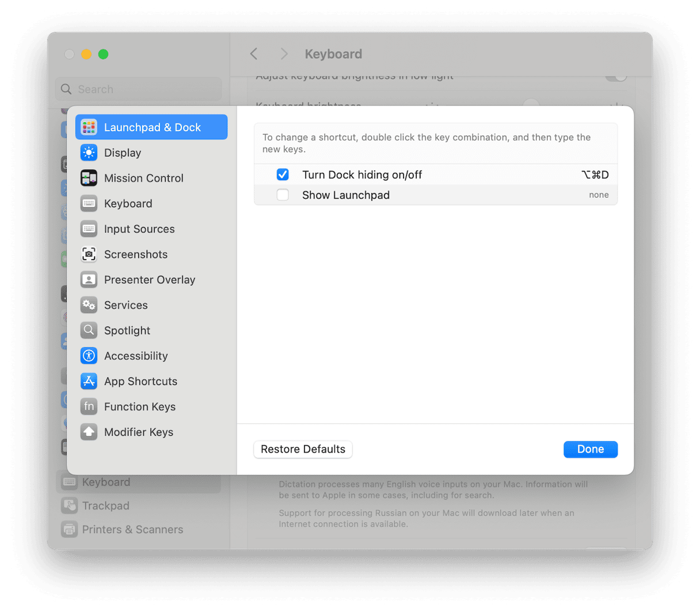Screen dimensions: 700x612
Task: Click the blue Done button
Action: 590,449
